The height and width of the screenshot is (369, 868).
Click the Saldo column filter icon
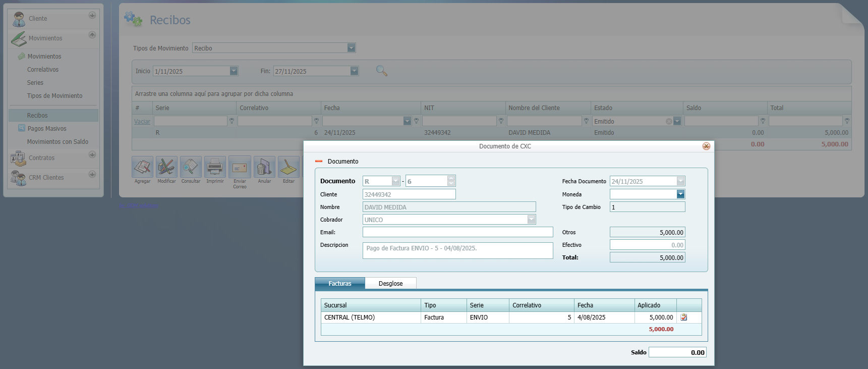click(763, 121)
